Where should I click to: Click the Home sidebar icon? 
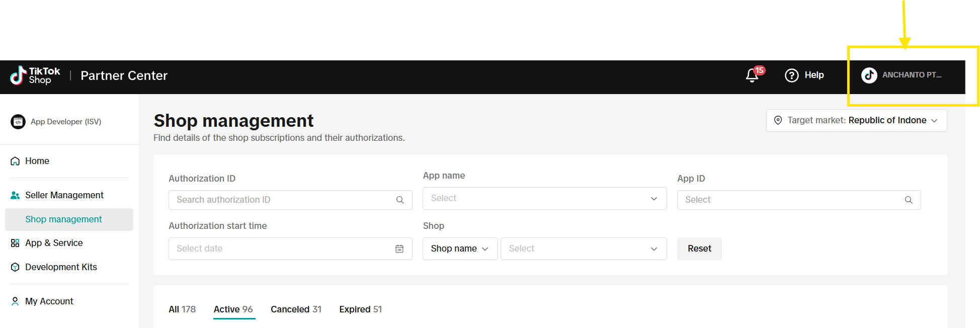click(x=15, y=160)
